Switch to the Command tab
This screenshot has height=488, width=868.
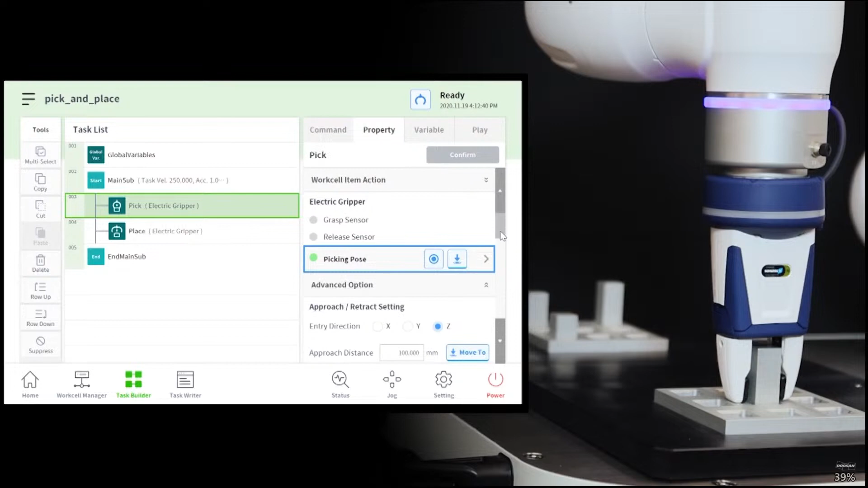[328, 130]
